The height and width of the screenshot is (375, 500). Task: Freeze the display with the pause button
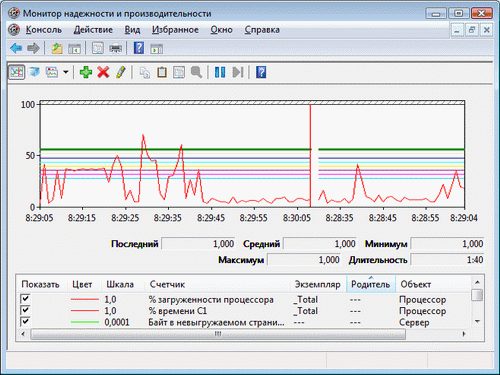tap(220, 72)
